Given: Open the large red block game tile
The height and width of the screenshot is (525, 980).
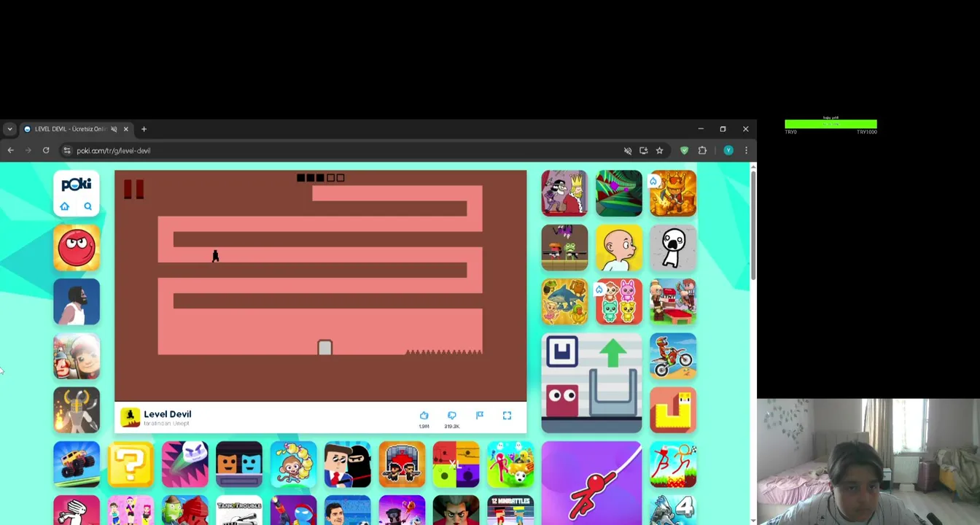Looking at the screenshot, I should coord(591,383).
